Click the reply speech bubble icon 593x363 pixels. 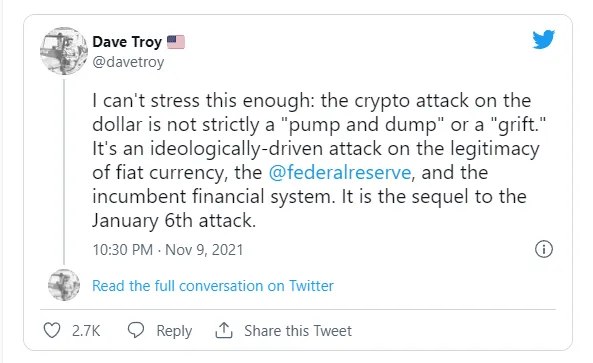[x=136, y=330]
